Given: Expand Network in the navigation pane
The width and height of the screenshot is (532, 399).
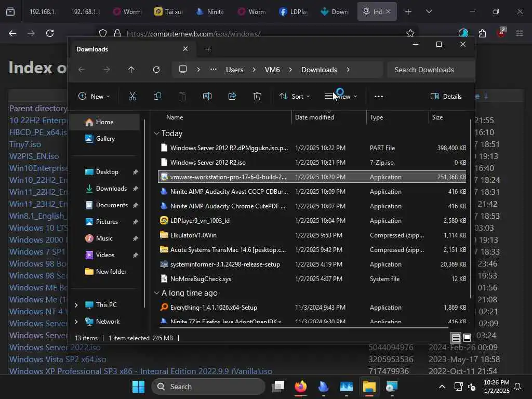Looking at the screenshot, I should (76, 322).
